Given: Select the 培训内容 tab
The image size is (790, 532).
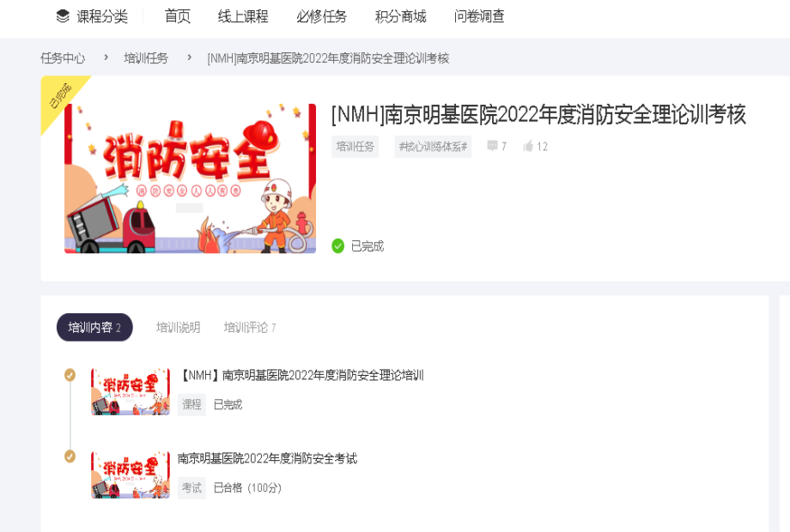Looking at the screenshot, I should pos(94,328).
